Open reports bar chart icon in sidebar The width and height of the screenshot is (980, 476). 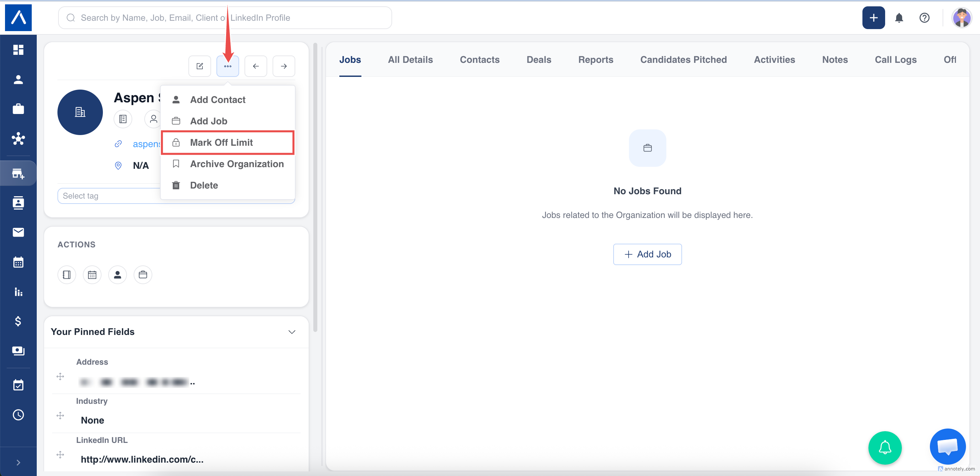click(18, 292)
